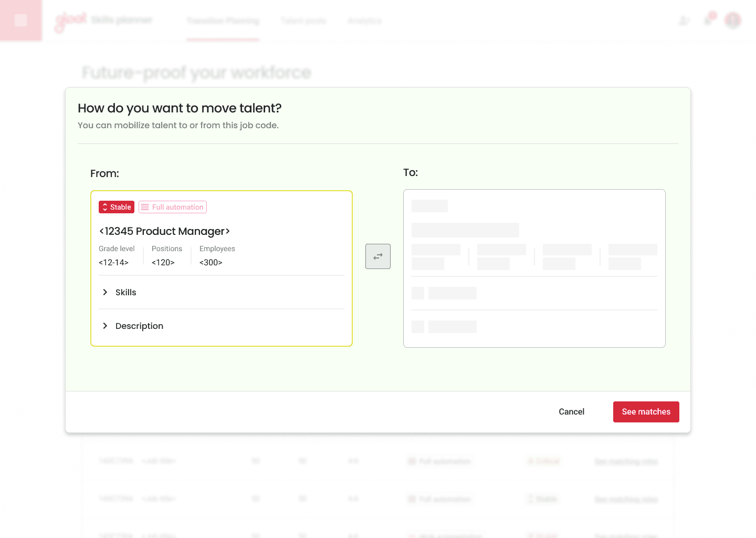Click the Skills row chevron arrow

105,292
